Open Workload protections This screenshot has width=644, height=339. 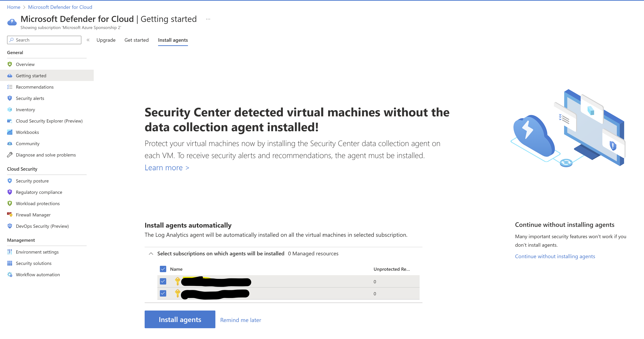(x=38, y=203)
